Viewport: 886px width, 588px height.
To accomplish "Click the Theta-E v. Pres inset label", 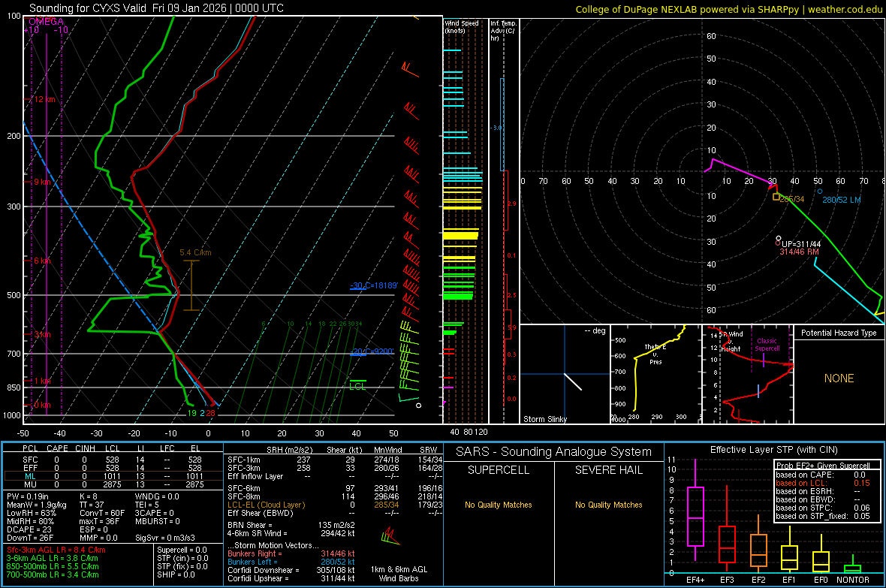I will tap(655, 354).
